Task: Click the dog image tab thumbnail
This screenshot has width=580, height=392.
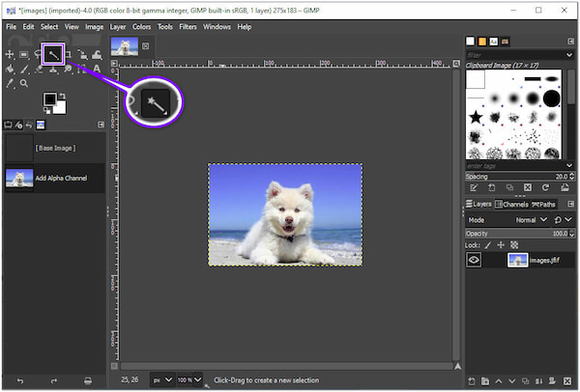Action: click(x=125, y=46)
